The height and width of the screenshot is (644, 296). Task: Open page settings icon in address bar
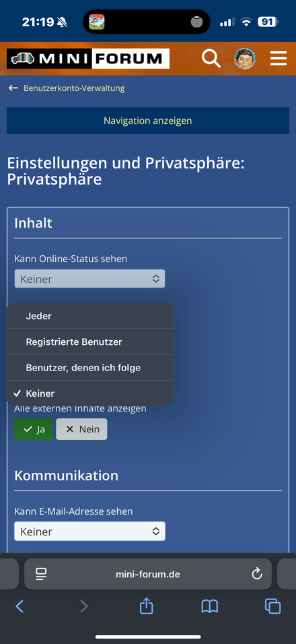[40, 574]
